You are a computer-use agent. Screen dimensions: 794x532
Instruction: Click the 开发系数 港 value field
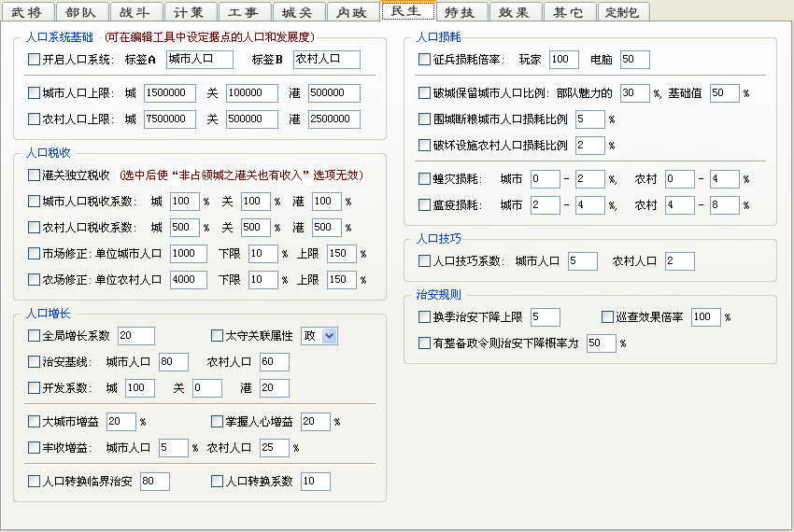(x=275, y=387)
